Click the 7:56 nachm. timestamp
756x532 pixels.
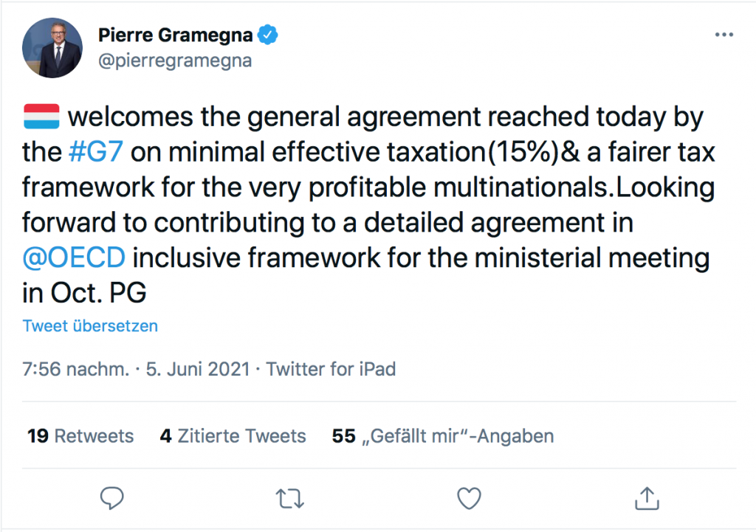point(77,369)
